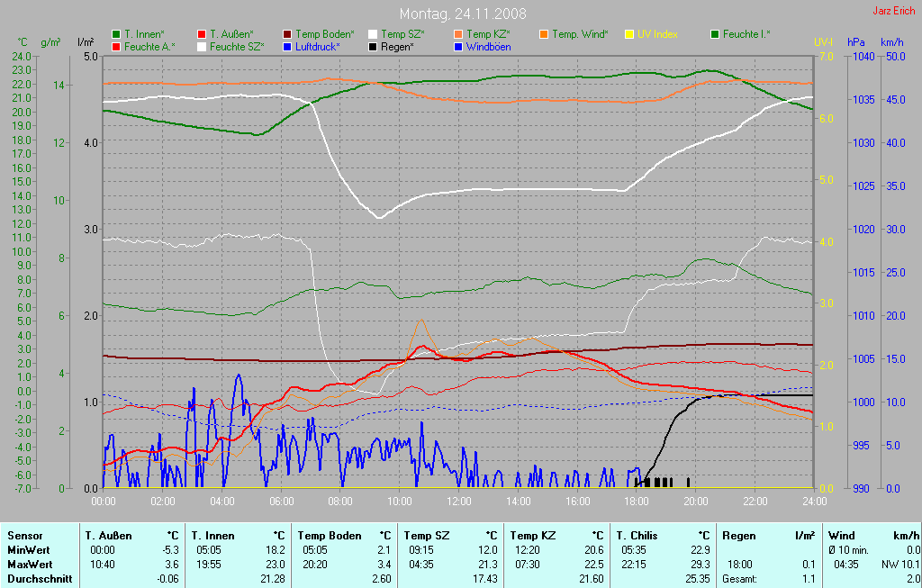Click the blue Luftdruck legend marker
Screen dimensions: 922x588
[287, 46]
